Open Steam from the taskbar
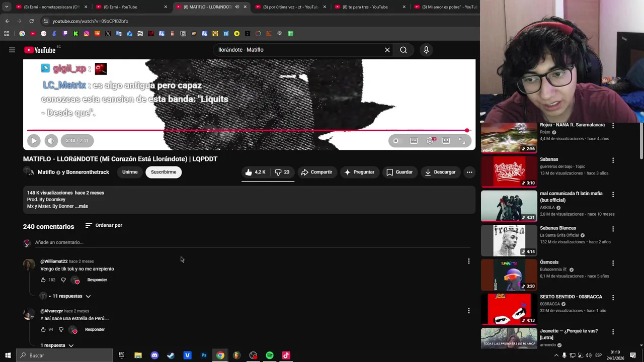 point(171,355)
